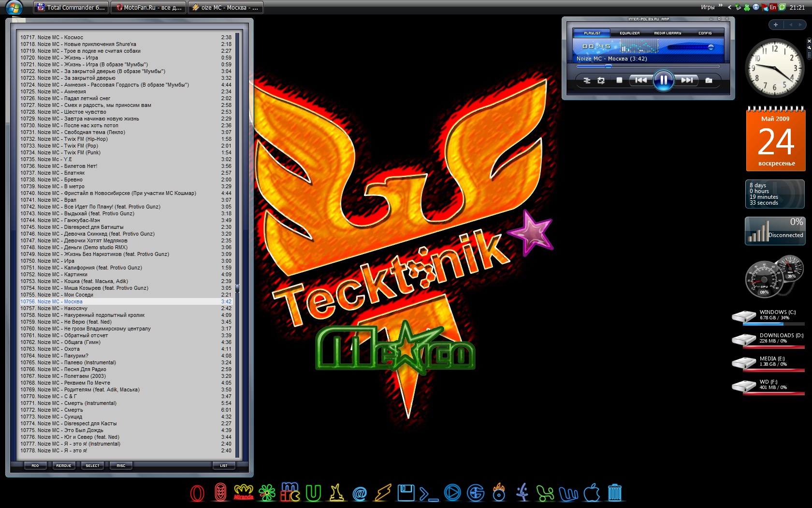The image size is (812, 508).
Task: Open the mIRC dock icon
Action: tap(290, 492)
